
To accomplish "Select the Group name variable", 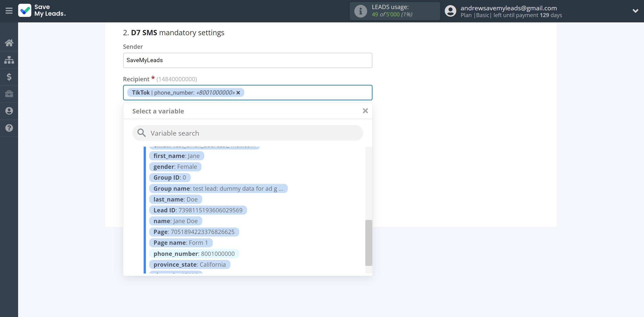I will pos(218,188).
